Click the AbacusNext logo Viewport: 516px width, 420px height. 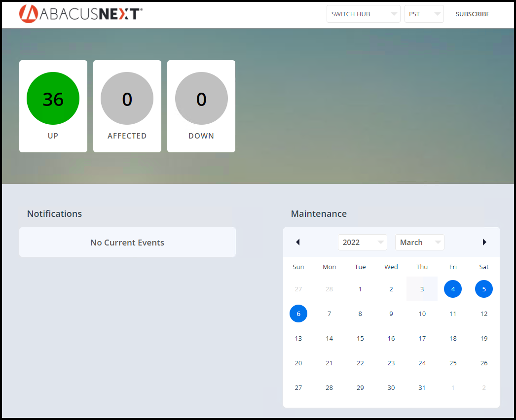click(x=80, y=14)
